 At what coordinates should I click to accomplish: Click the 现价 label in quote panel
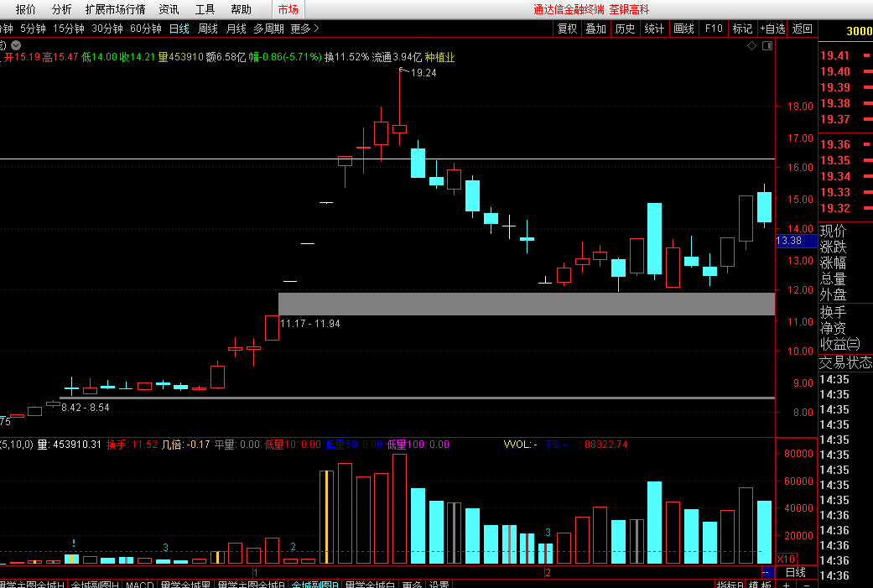(x=833, y=231)
